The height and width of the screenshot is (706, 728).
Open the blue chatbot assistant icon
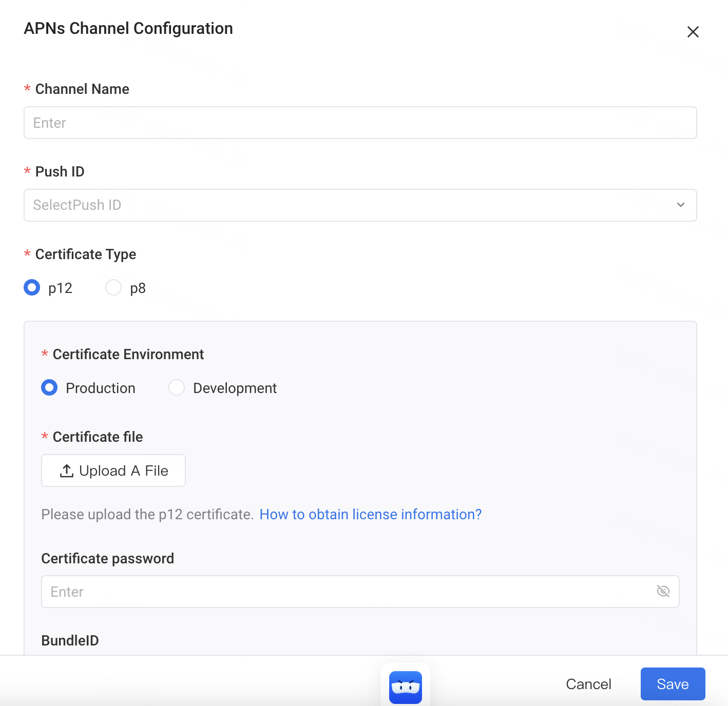click(x=406, y=687)
